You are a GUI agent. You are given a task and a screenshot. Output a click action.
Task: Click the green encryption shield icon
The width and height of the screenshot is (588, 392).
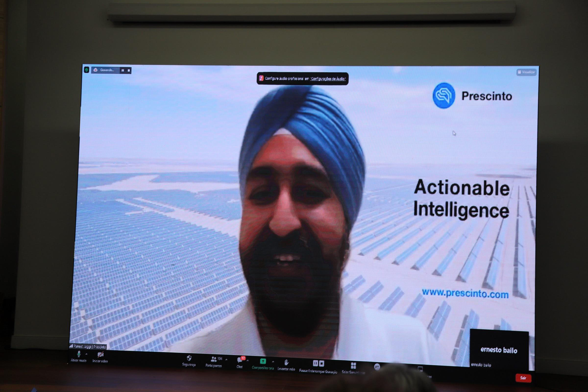[x=86, y=70]
